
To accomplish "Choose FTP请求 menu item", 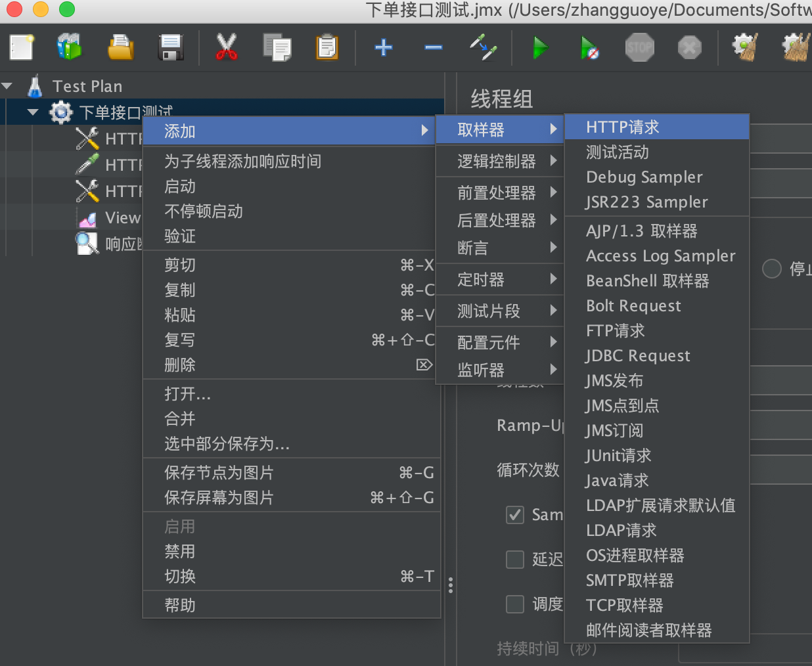I will coord(657,330).
